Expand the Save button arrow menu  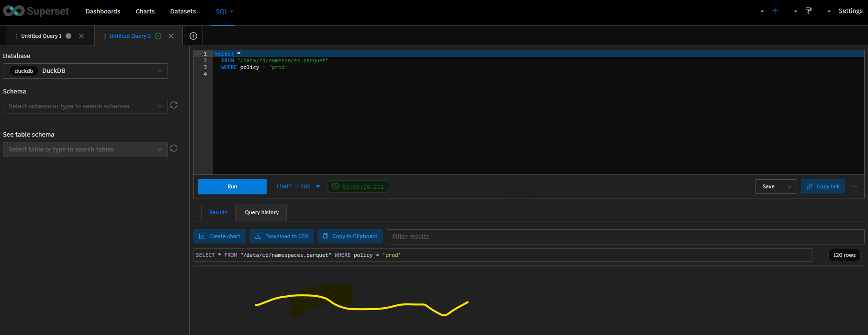(789, 186)
